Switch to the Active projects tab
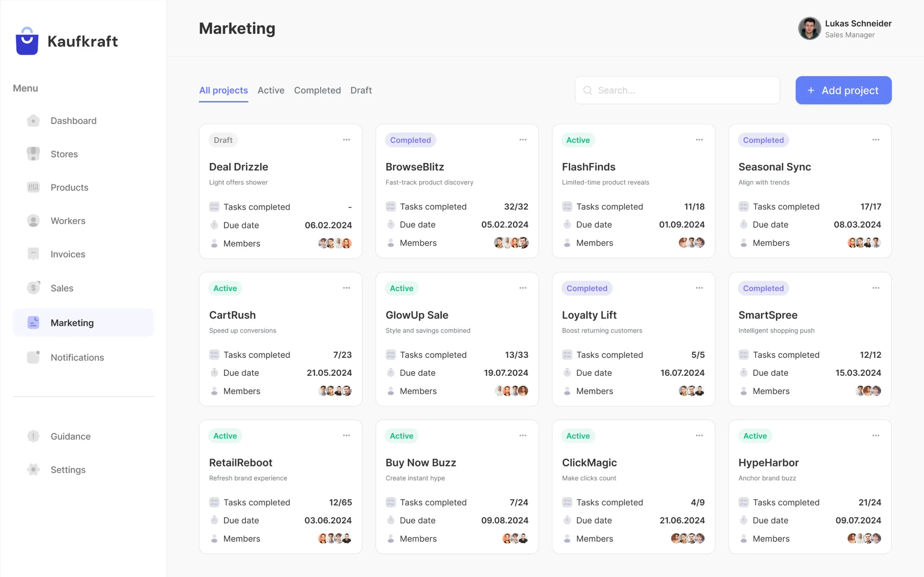 (x=271, y=91)
